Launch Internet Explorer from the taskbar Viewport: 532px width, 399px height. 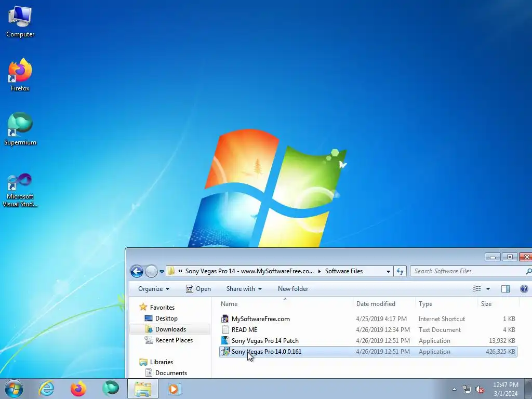(x=46, y=389)
